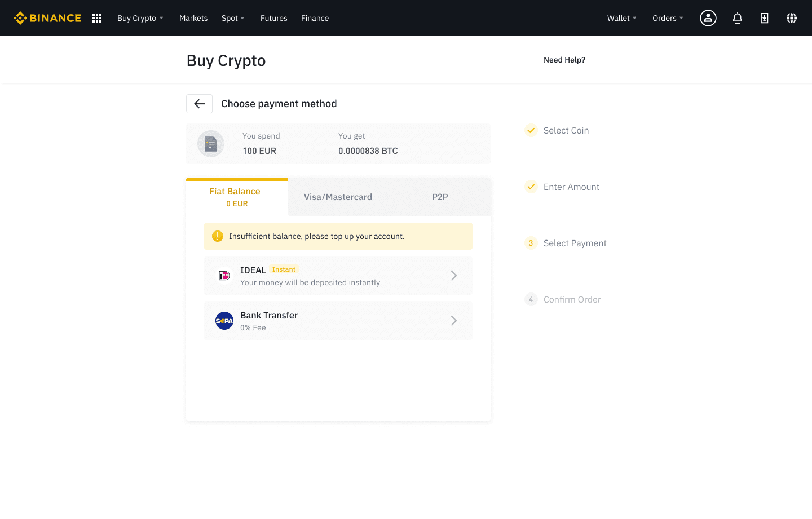Open the Markets menu item

[x=193, y=18]
